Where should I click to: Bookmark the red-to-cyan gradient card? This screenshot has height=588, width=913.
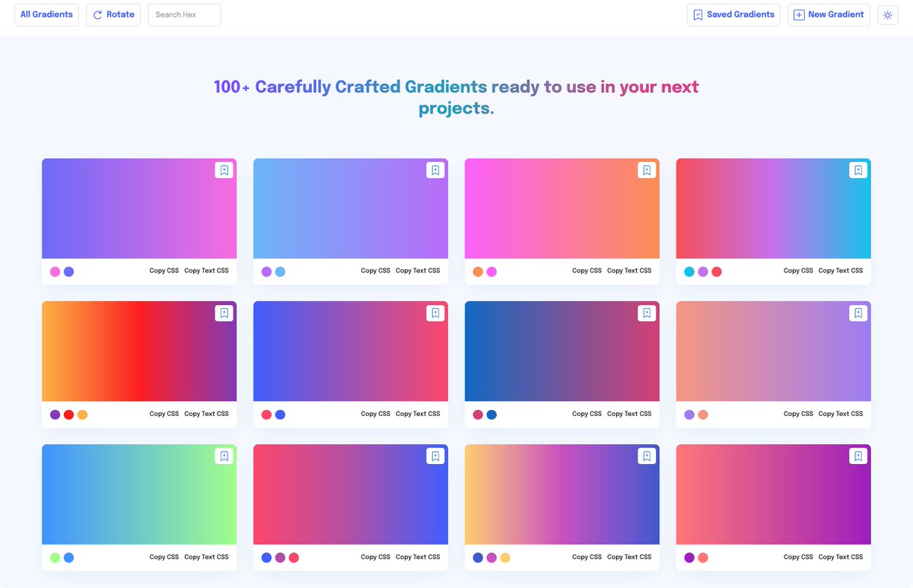858,170
